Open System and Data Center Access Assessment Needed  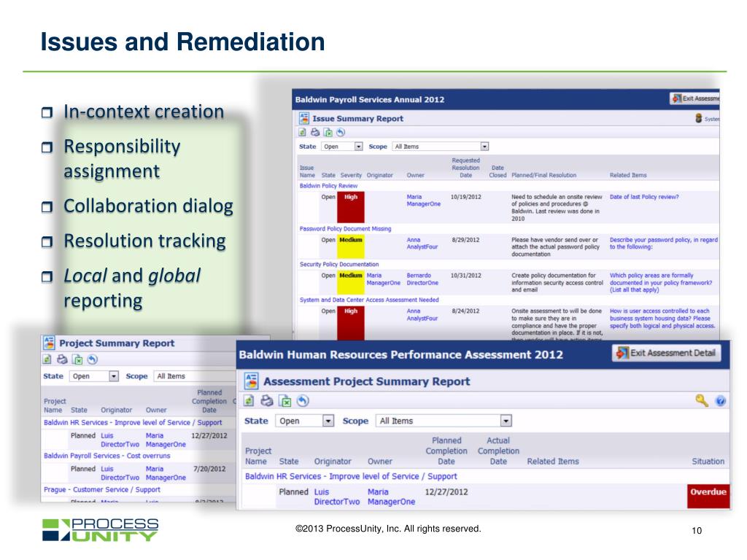pyautogui.click(x=368, y=300)
